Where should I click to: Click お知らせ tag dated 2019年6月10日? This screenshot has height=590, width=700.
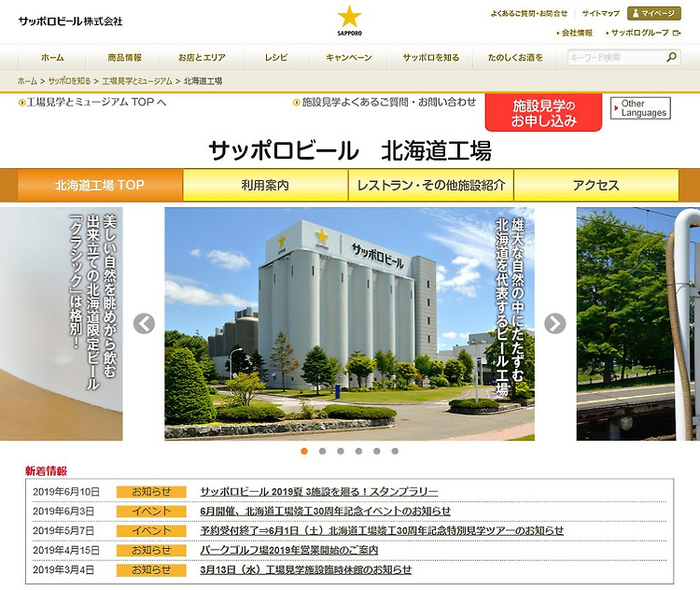[x=151, y=492]
